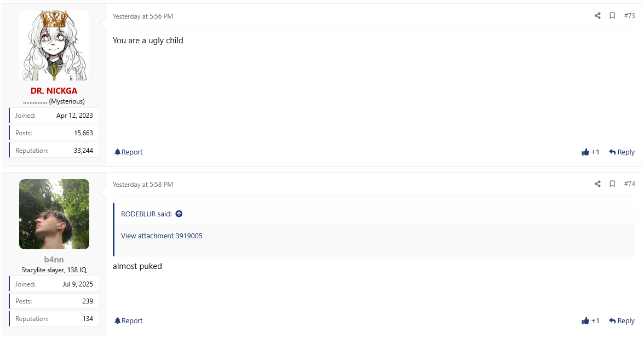Open permalink for post #73

click(629, 15)
